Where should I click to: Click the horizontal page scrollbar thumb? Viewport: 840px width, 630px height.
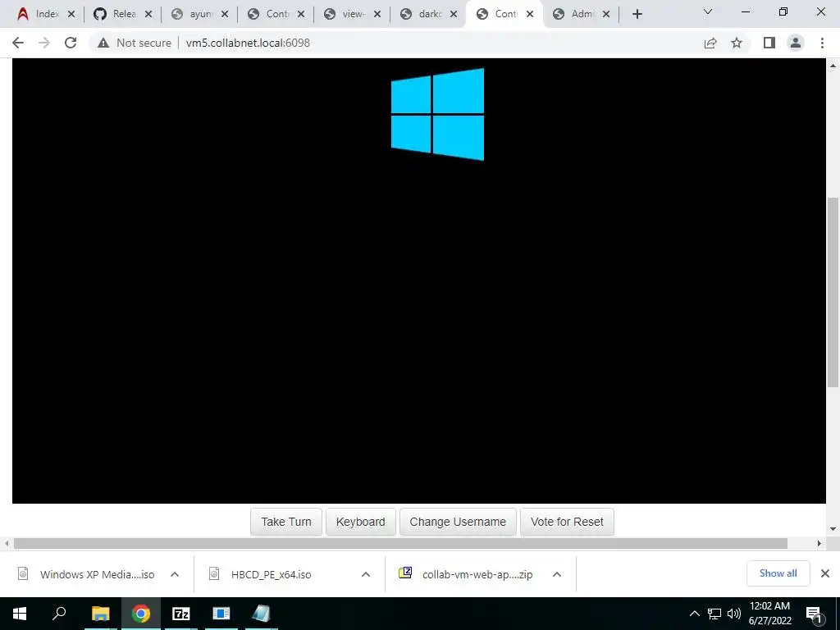coord(400,543)
